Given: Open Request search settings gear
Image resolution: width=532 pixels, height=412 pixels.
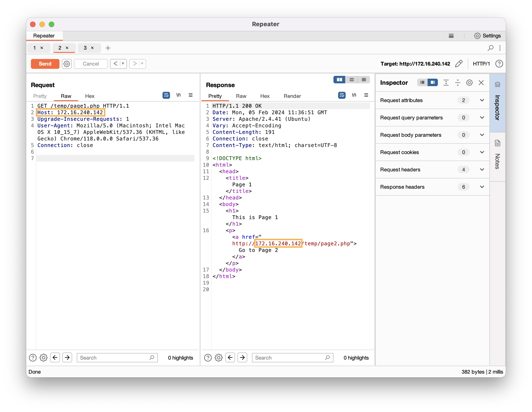Looking at the screenshot, I should click(44, 358).
